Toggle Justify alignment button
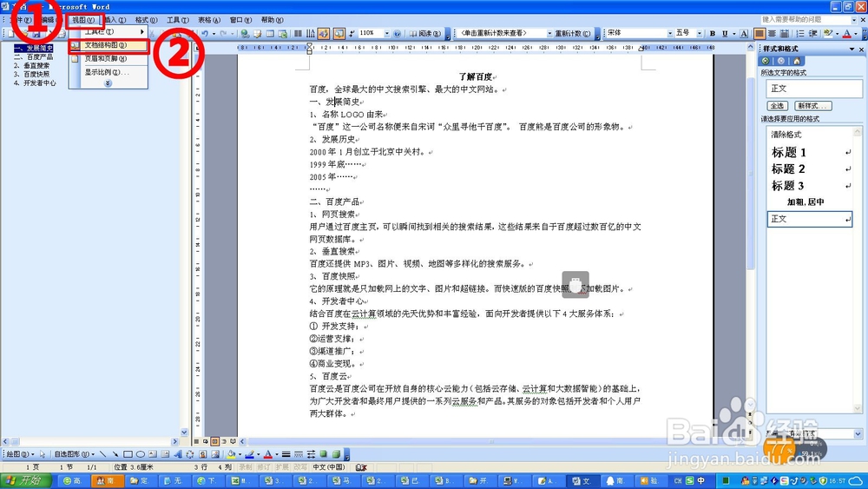 point(759,33)
